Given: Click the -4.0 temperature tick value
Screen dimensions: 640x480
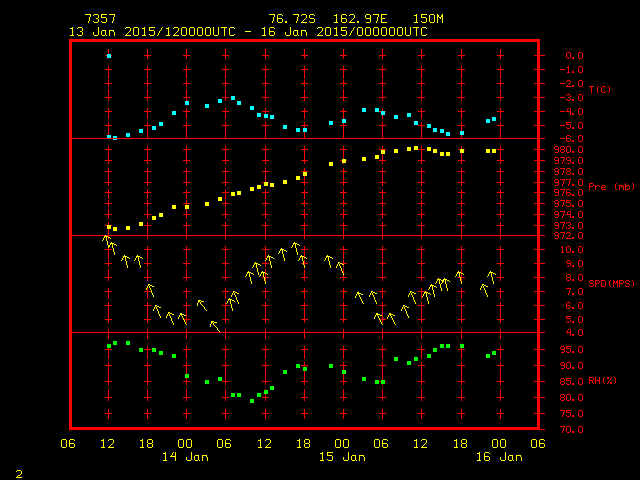Looking at the screenshot, I should pyautogui.click(x=571, y=111).
